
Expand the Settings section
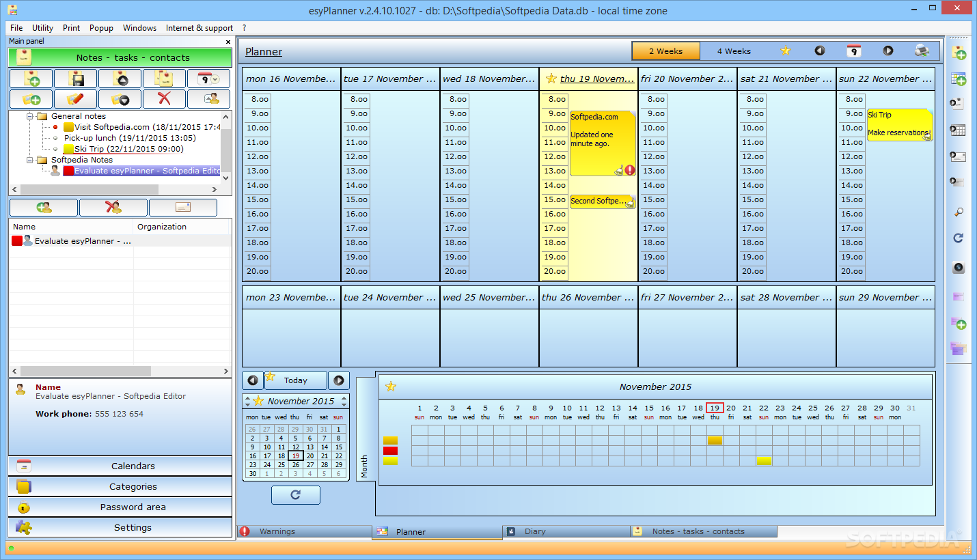point(120,527)
